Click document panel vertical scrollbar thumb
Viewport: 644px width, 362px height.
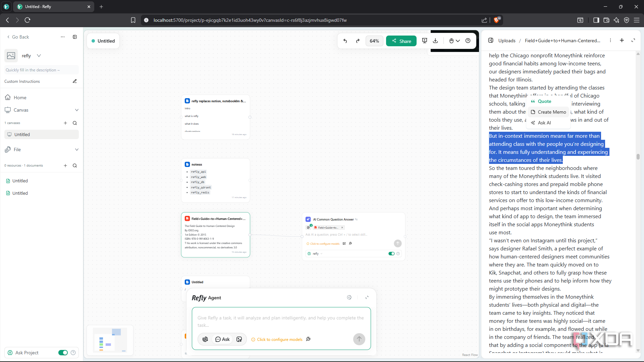coord(638,157)
